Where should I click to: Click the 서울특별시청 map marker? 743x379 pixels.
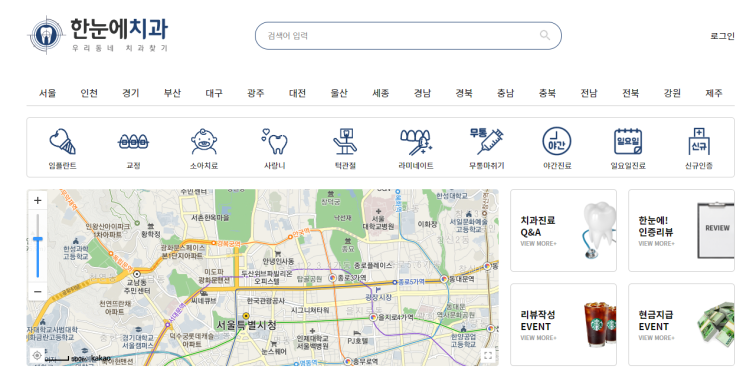click(246, 316)
